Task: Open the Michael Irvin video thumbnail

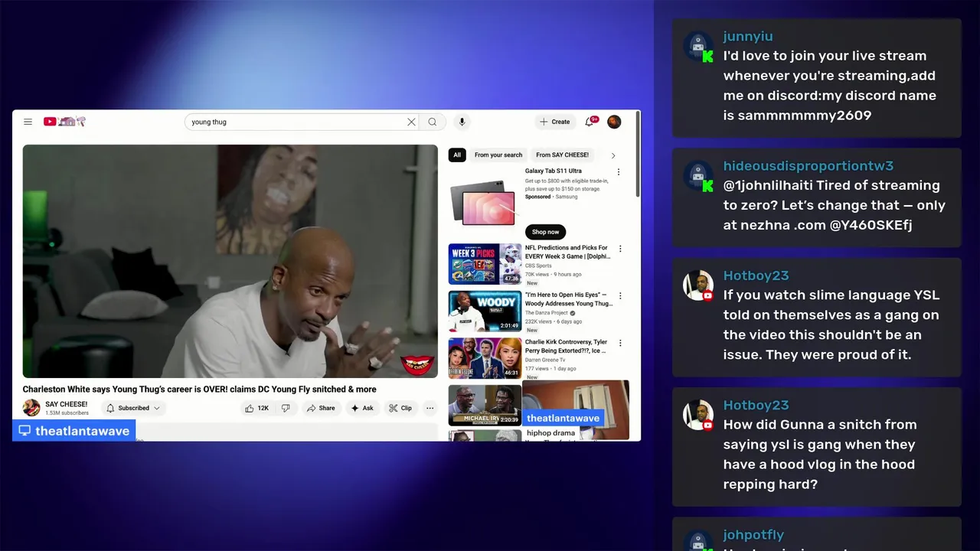Action: (x=485, y=405)
